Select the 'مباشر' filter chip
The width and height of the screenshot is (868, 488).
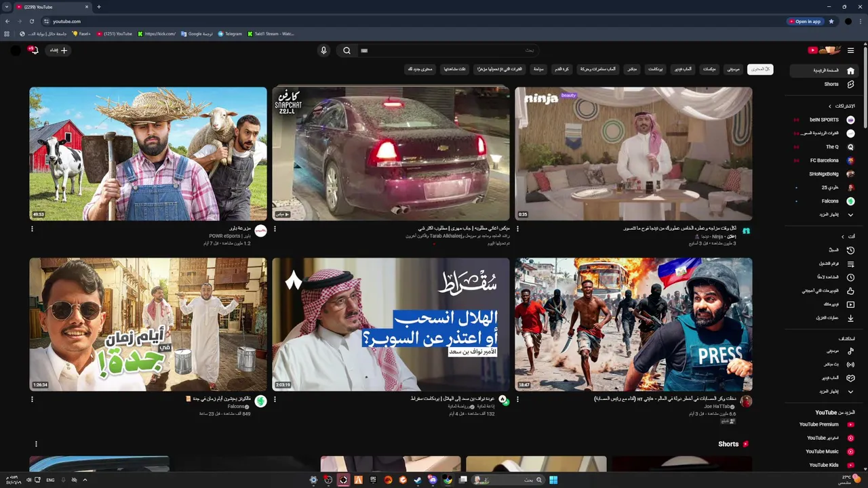[x=632, y=69]
